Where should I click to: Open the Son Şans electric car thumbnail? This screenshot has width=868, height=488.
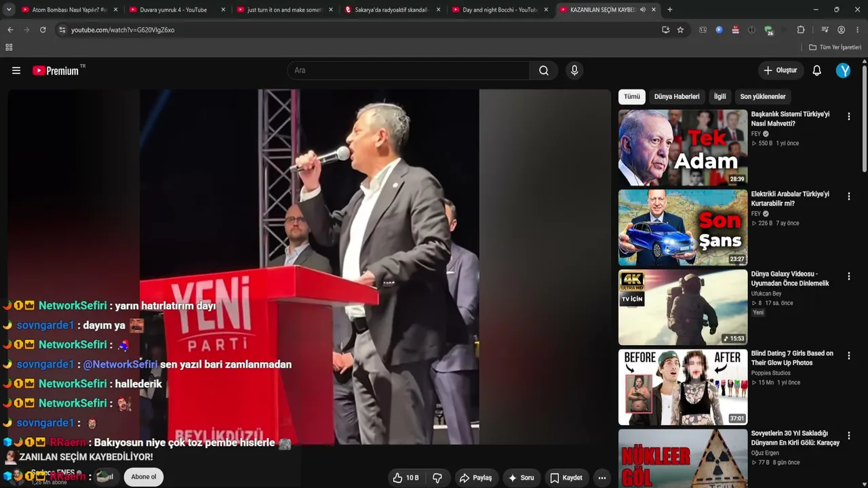click(x=683, y=228)
